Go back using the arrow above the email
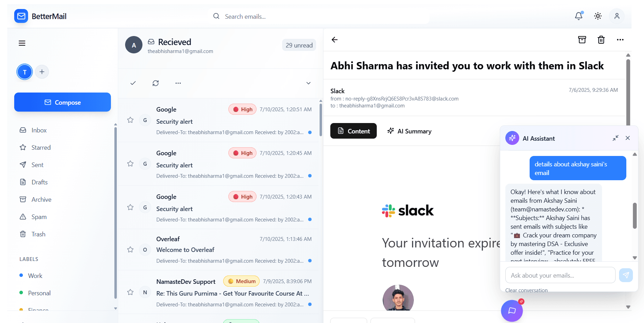Image resolution: width=644 pixels, height=323 pixels. 334,40
